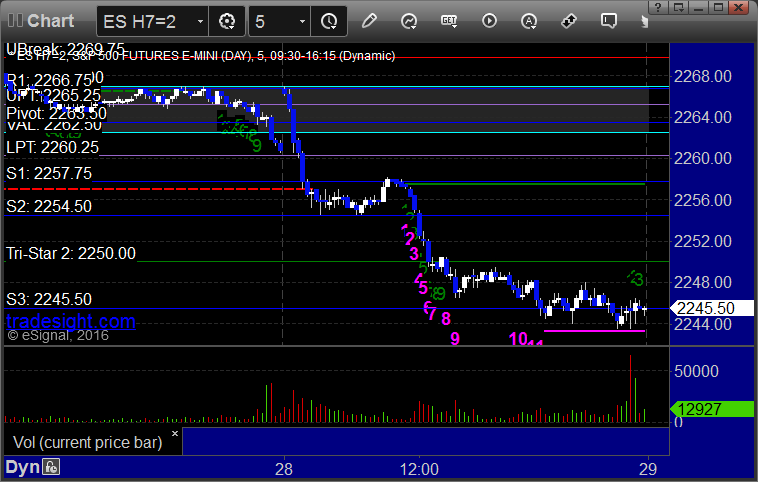This screenshot has width=758, height=482.
Task: Open the chart studies icon
Action: 409,21
